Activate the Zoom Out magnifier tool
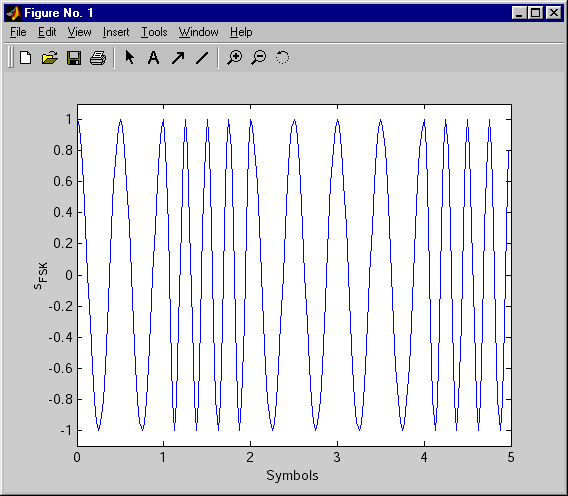This screenshot has width=568, height=496. point(259,58)
